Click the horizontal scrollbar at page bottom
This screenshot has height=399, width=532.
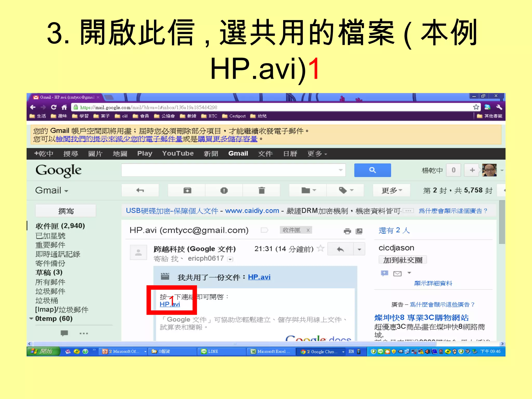click(234, 344)
